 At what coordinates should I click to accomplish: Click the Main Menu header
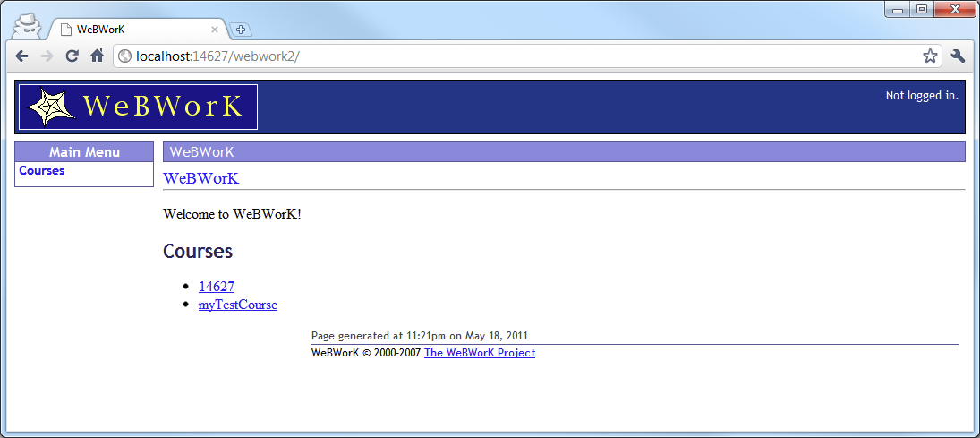[84, 152]
